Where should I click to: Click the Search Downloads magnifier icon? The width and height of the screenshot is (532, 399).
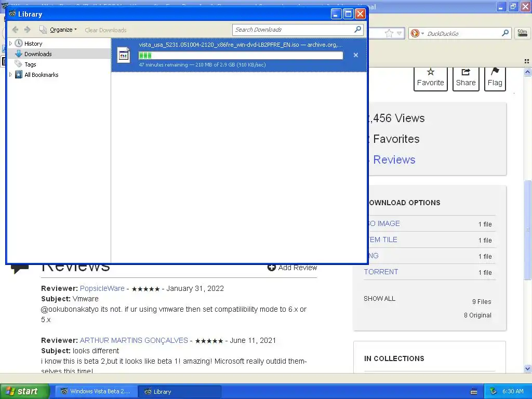click(x=357, y=30)
